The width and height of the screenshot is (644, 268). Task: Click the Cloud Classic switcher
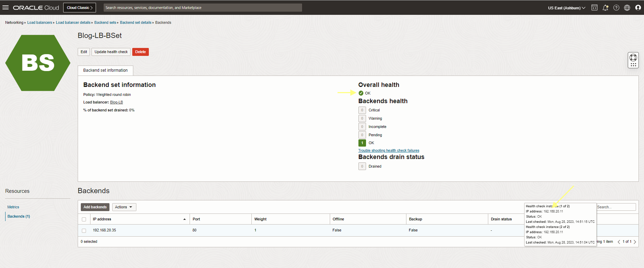click(x=79, y=8)
